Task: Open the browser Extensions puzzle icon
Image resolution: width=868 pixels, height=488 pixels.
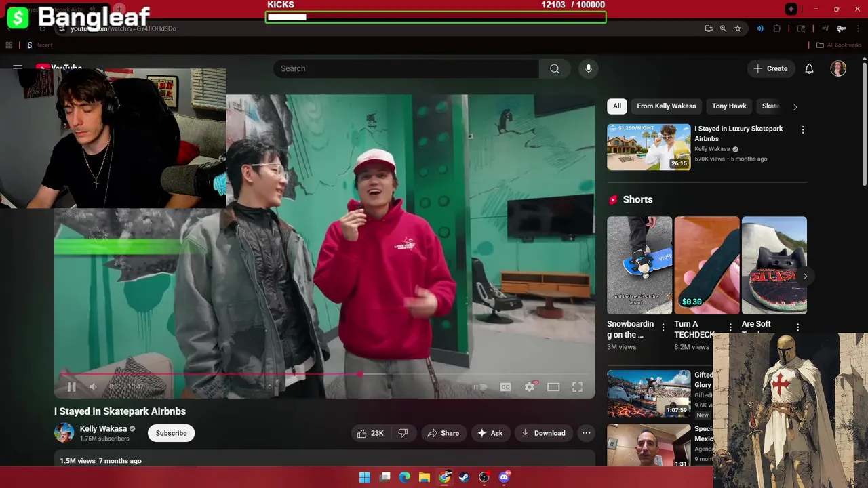Action: [777, 28]
